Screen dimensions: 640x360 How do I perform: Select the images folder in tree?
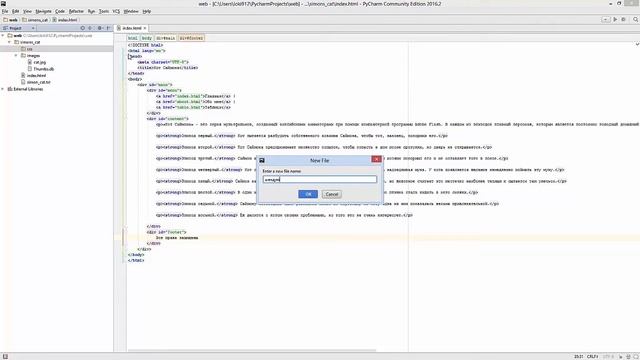(x=30, y=56)
